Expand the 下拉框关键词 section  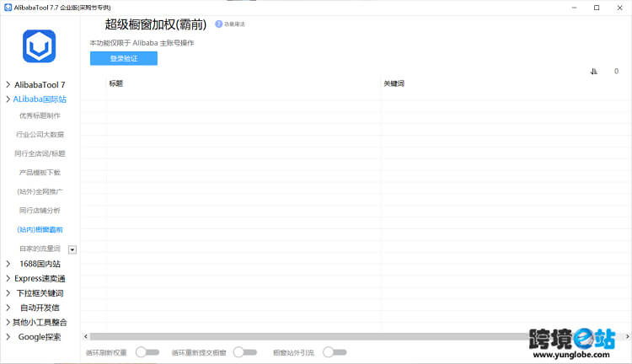[8, 293]
